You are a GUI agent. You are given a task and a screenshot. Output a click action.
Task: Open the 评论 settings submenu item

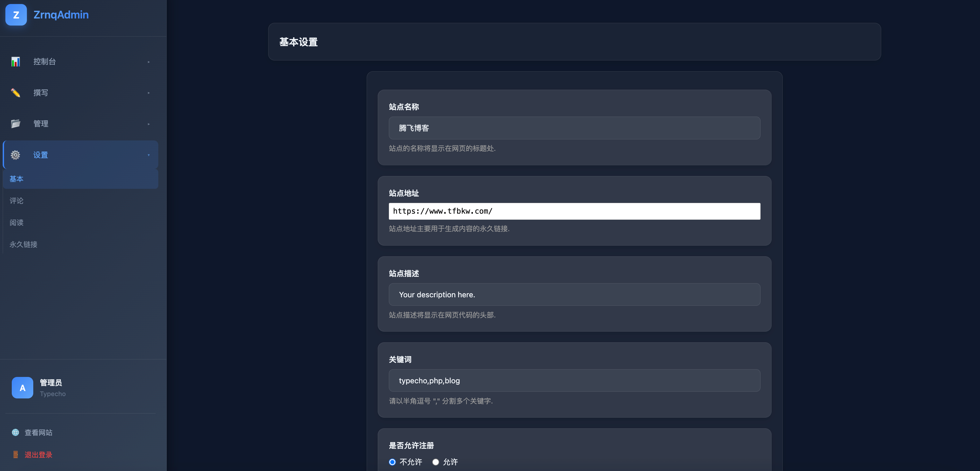click(x=16, y=201)
